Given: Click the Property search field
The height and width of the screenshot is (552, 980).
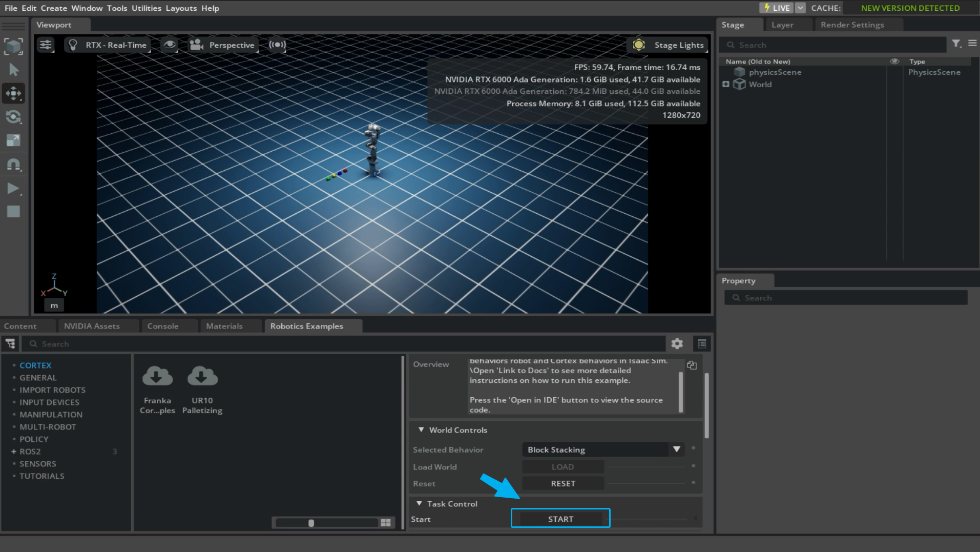Looking at the screenshot, I should (846, 298).
